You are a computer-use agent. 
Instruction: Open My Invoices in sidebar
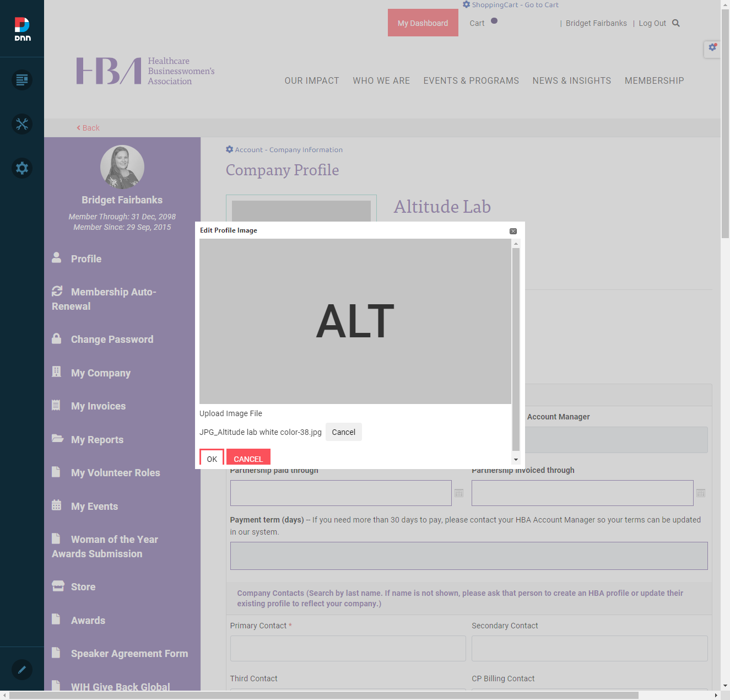tap(99, 406)
